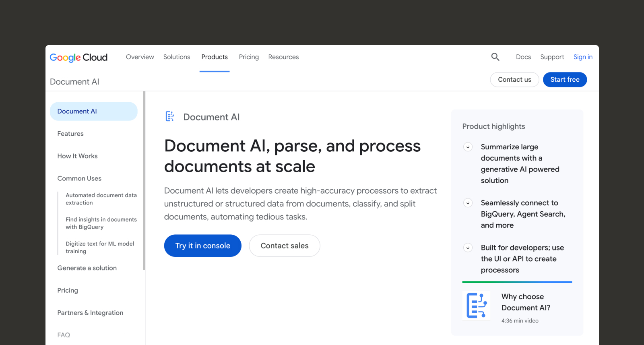The width and height of the screenshot is (644, 345).
Task: Click the sidebar scrollbar
Action: [144, 180]
